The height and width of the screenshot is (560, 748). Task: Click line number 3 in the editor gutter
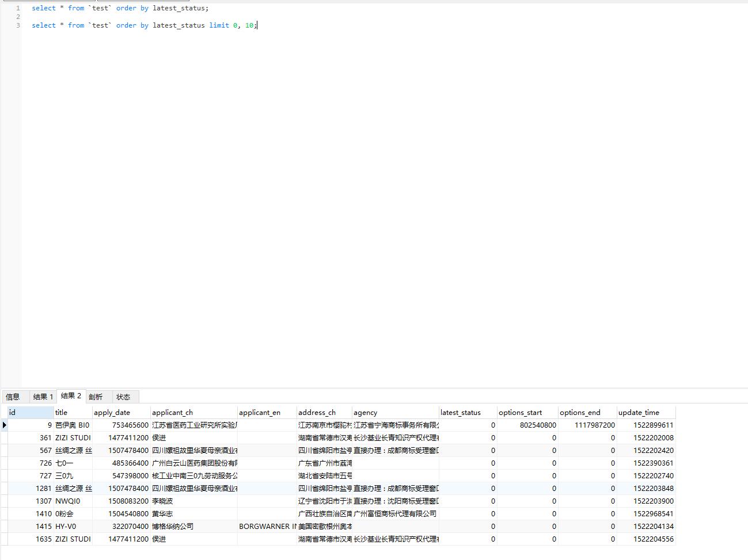point(18,25)
